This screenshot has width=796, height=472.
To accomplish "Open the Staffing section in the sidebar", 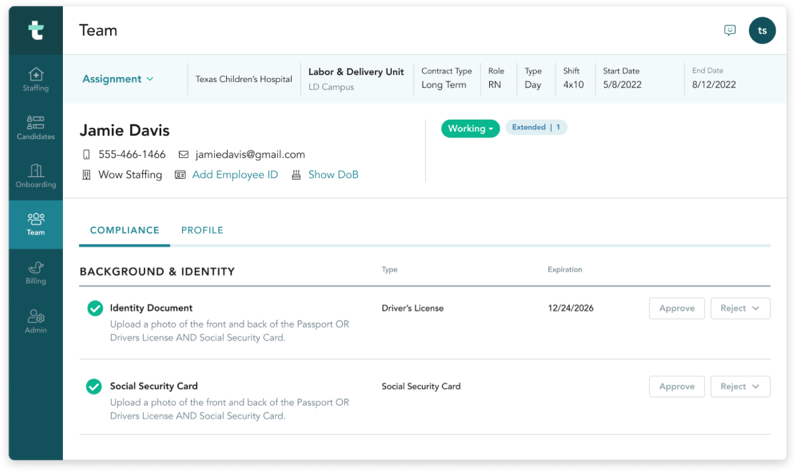I will [36, 80].
